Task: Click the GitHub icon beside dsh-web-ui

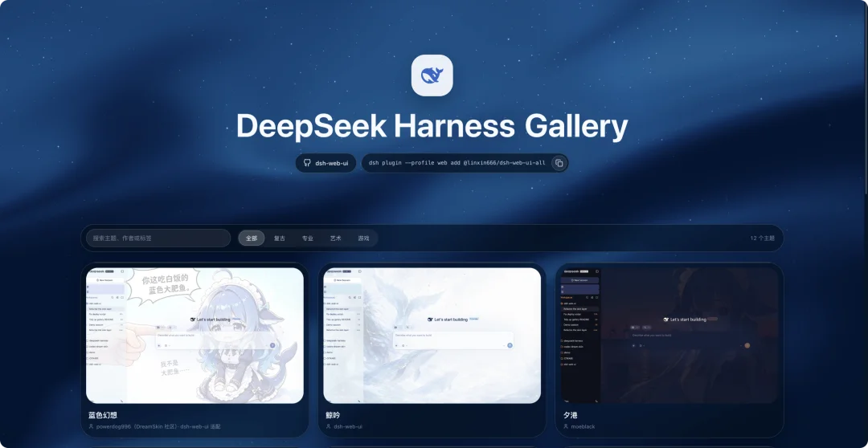Action: point(307,163)
